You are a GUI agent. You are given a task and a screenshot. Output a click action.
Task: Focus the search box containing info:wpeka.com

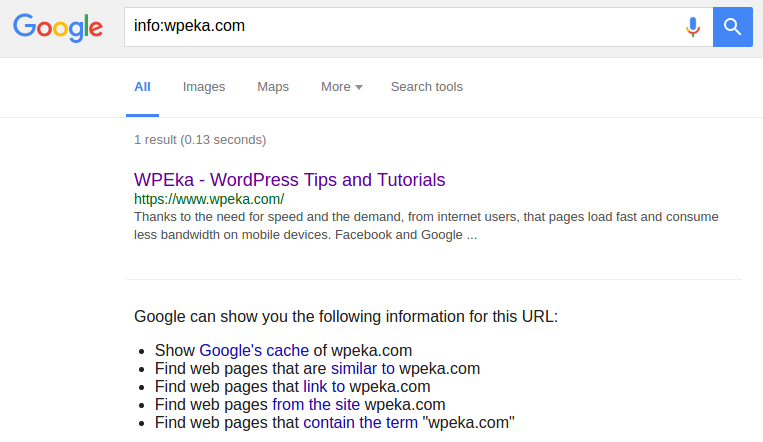400,27
